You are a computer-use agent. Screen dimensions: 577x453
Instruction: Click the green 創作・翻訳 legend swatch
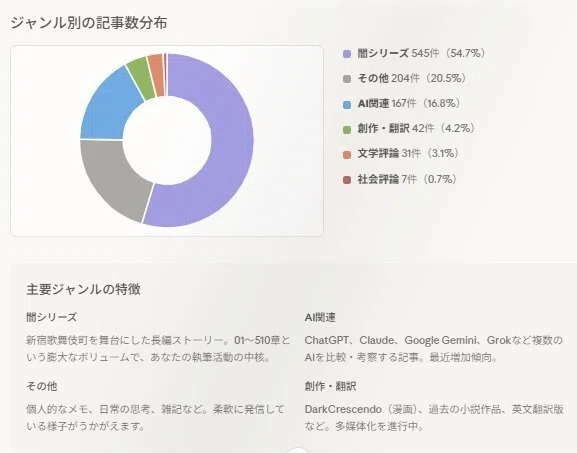(x=347, y=129)
